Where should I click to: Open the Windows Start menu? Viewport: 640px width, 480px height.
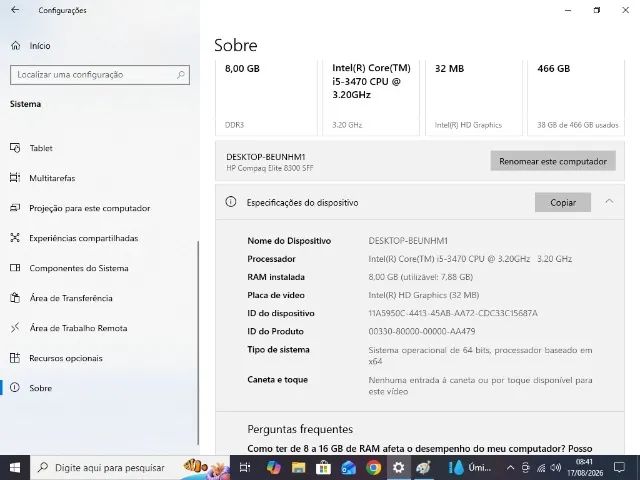point(15,468)
